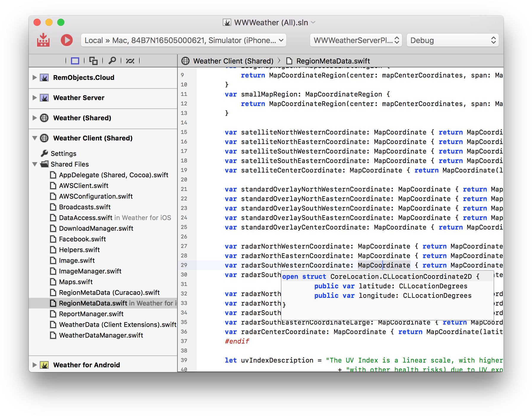The image size is (532, 416).
Task: Open RegionMetaData (Curacao).swift file
Action: point(109,292)
